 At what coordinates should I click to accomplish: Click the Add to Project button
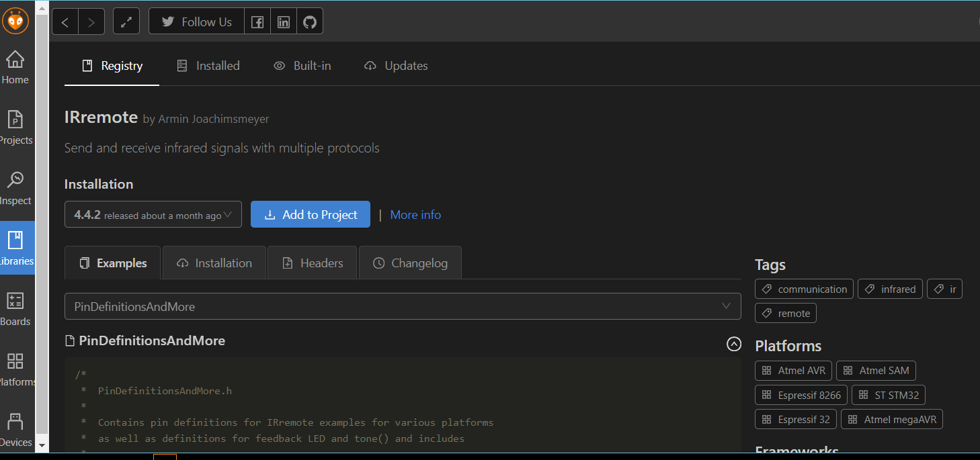[311, 215]
